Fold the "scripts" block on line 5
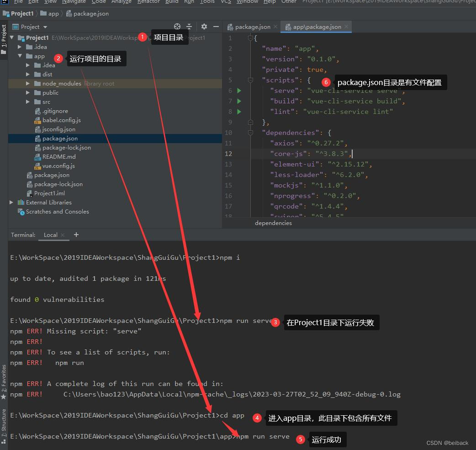This screenshot has width=476, height=450. tap(250, 80)
